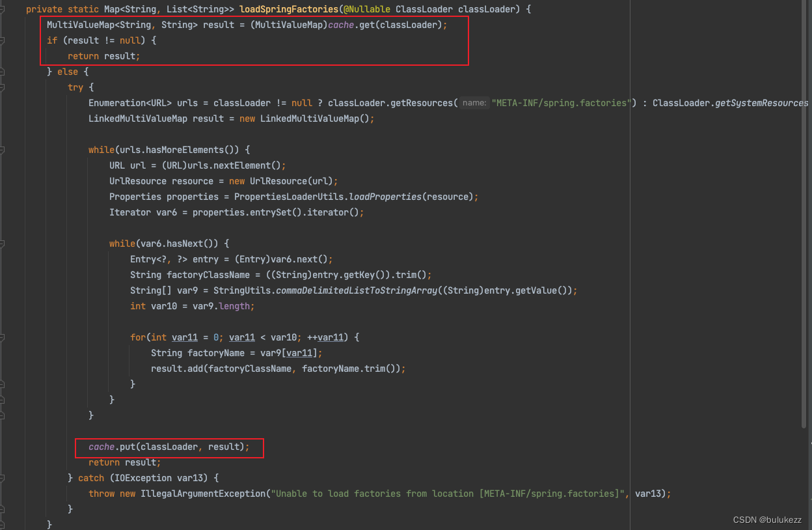This screenshot has width=812, height=530.
Task: Click 'null' in the 'if (result != null)' line
Action: (130, 40)
